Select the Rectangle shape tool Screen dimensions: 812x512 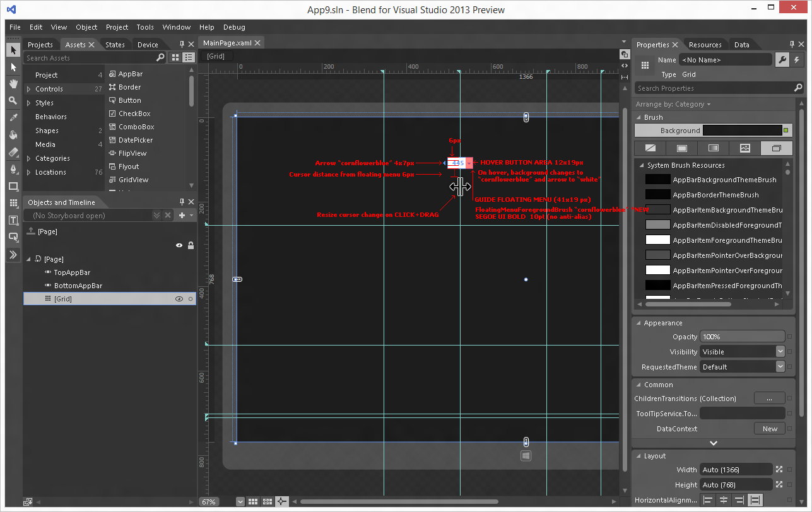coord(13,186)
